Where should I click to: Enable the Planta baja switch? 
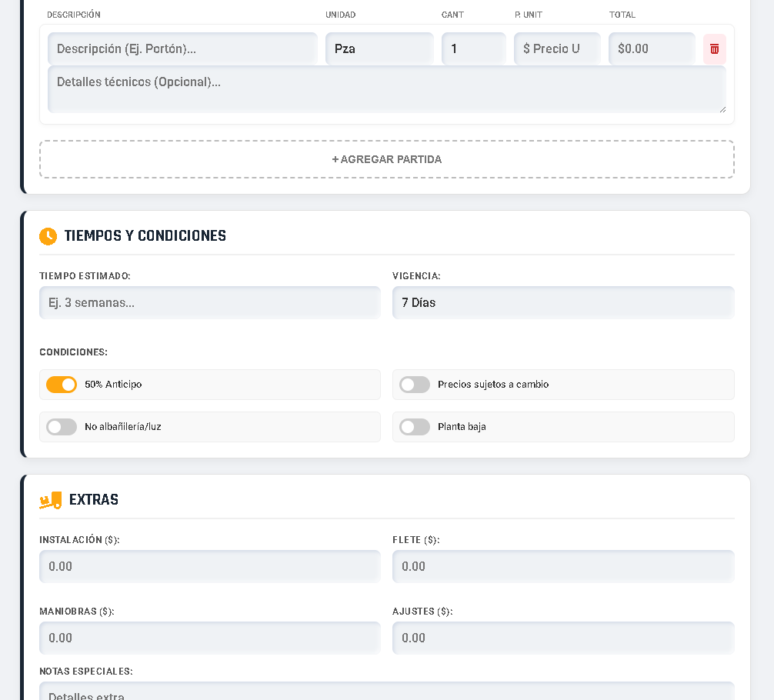pyautogui.click(x=415, y=427)
